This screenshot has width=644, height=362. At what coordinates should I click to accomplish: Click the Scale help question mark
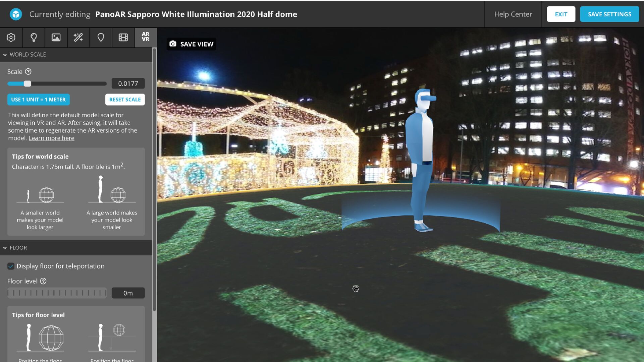[x=28, y=71]
